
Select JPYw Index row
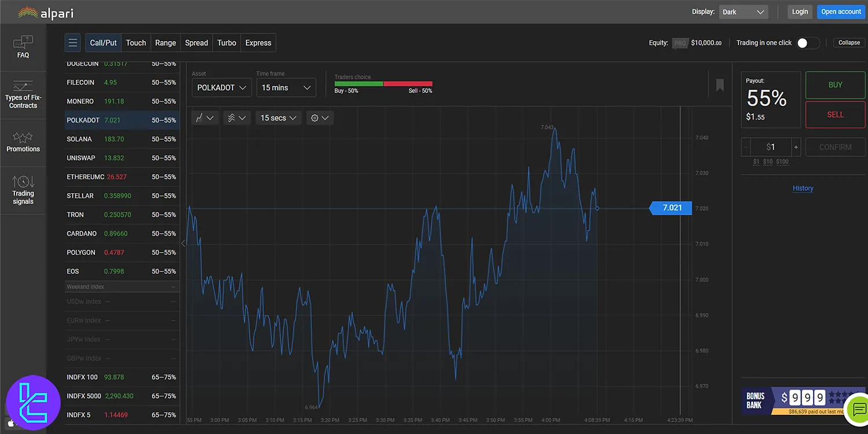tap(122, 339)
